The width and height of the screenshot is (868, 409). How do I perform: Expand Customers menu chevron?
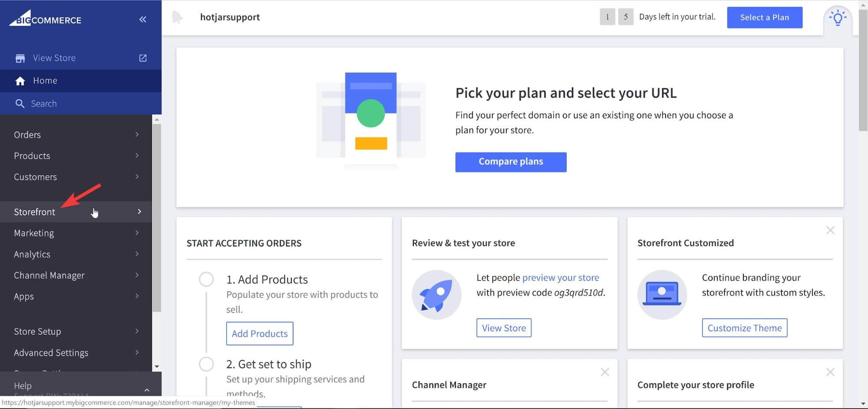pos(137,176)
